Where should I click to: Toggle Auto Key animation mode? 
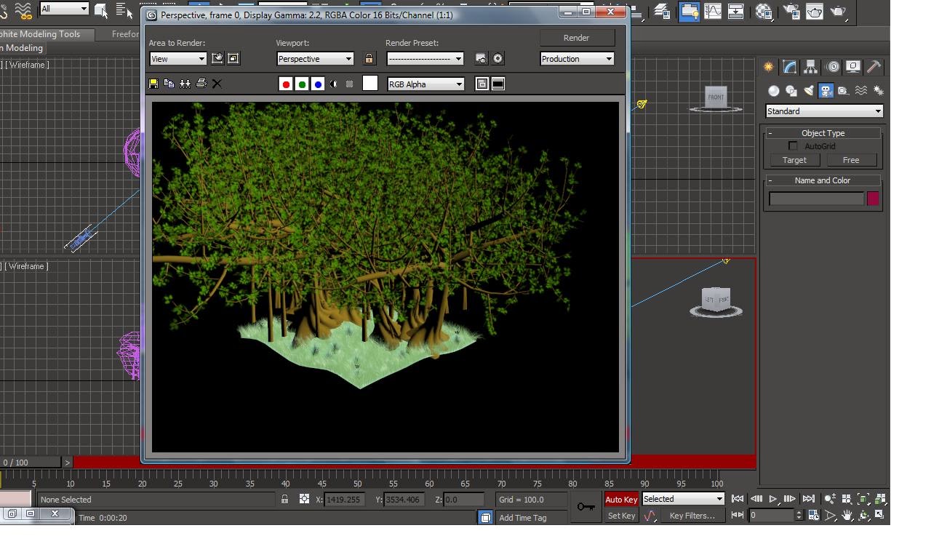coord(621,499)
